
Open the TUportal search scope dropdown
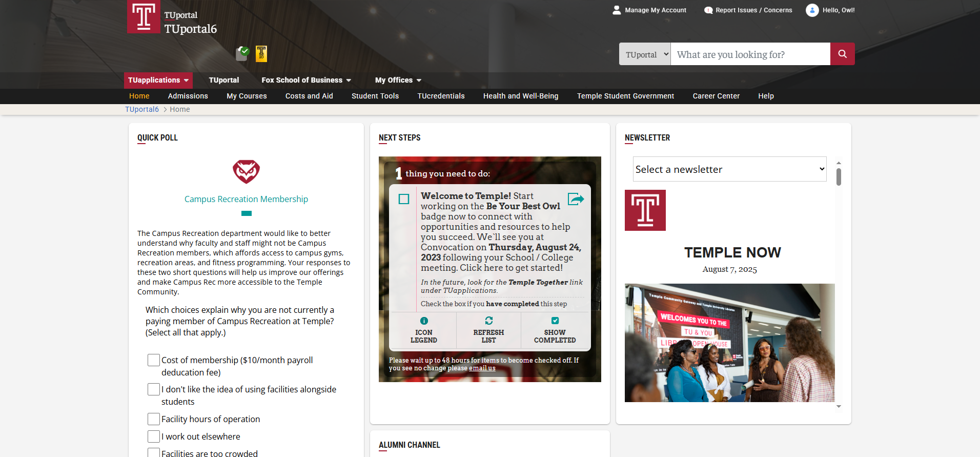click(x=645, y=54)
